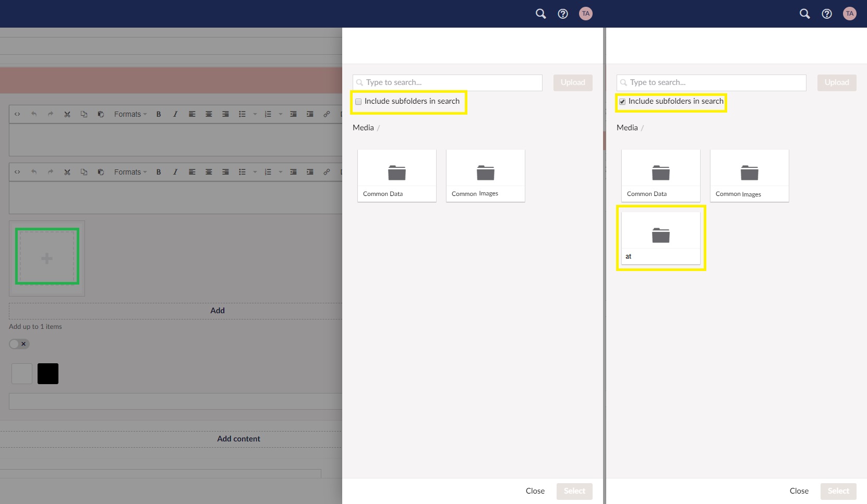Select the source code view icon
Screen dimensions: 867x504
[17, 114]
